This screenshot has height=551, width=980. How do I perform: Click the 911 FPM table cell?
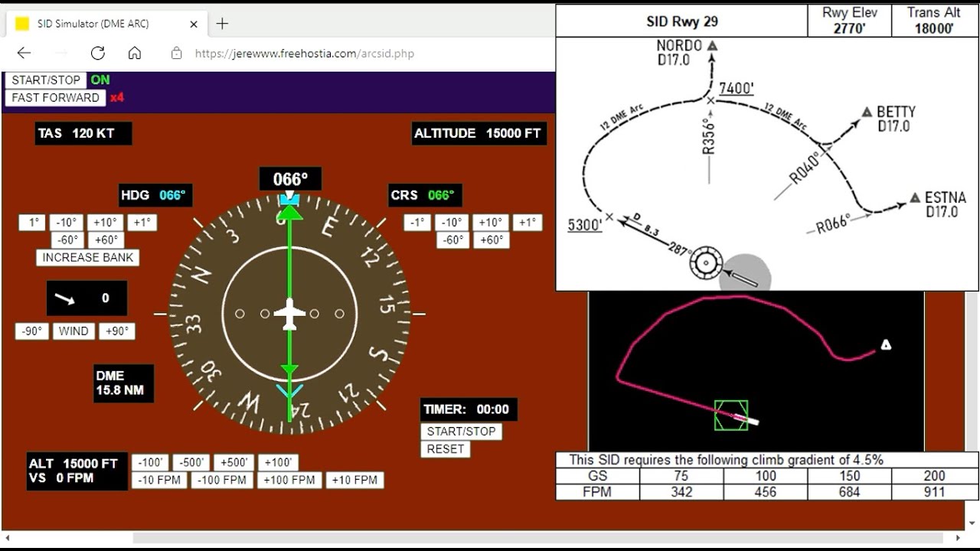click(934, 492)
